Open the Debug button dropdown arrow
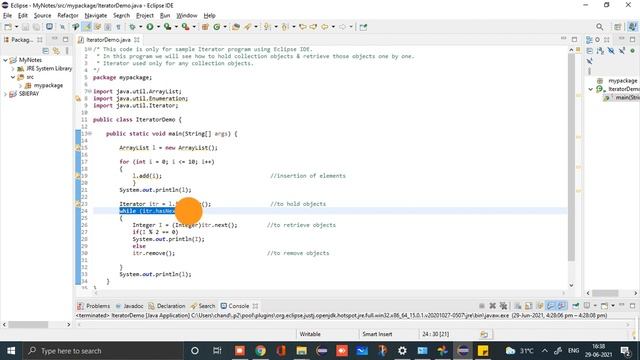Image resolution: width=640 pixels, height=360 pixels. [x=140, y=27]
